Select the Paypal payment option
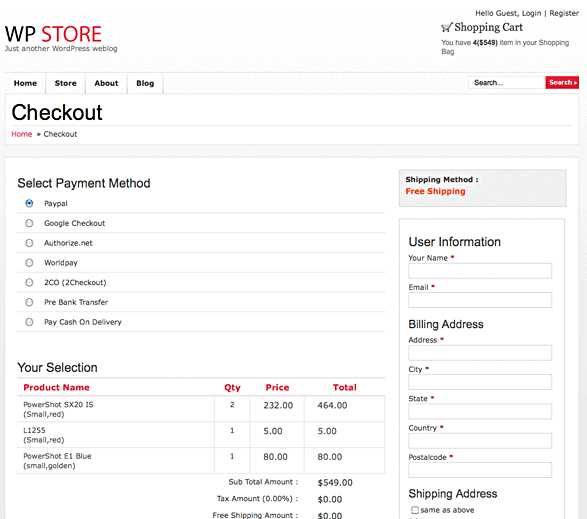Viewport: 587px width, 519px height. coord(29,203)
